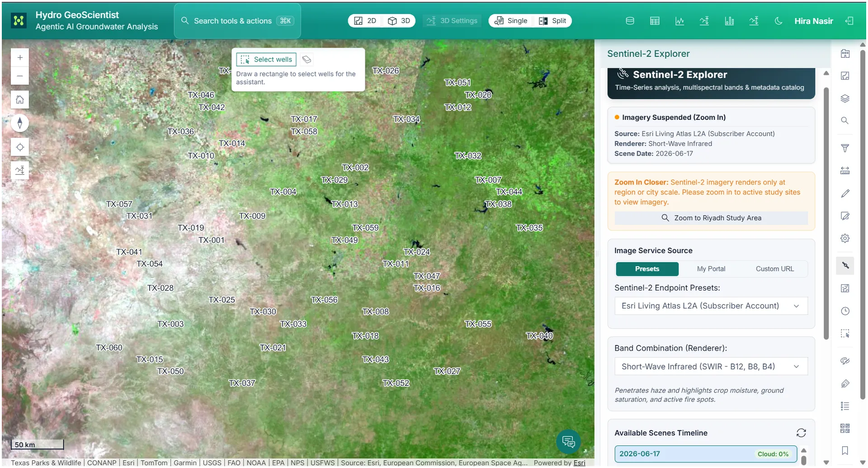Open the Sentinel-2 Endpoint Presets dropdown
868x468 pixels.
(x=711, y=306)
